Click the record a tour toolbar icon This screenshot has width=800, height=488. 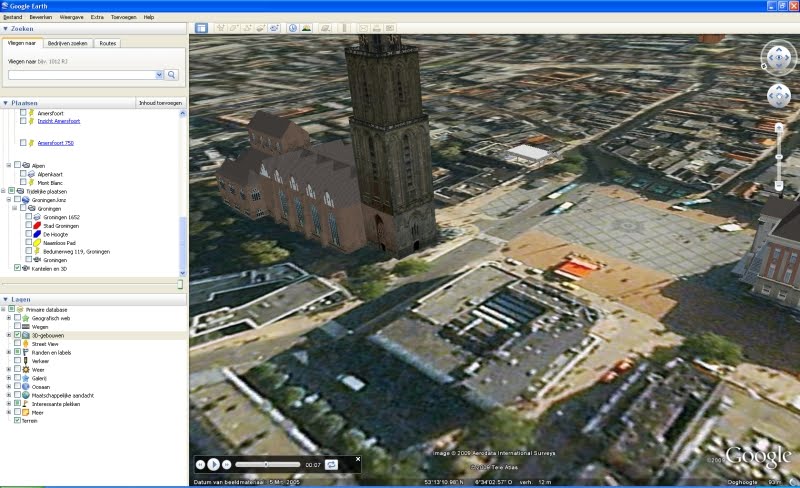274,28
